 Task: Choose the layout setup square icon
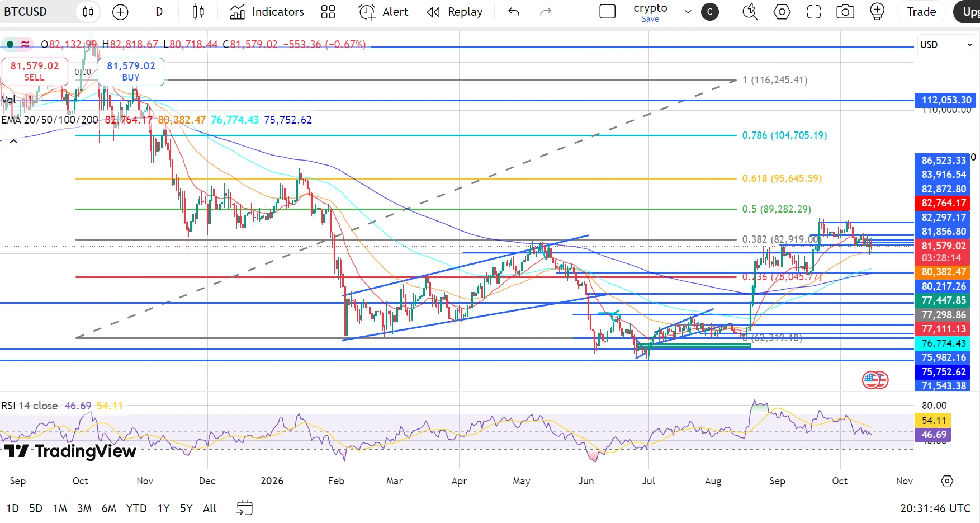click(x=607, y=12)
